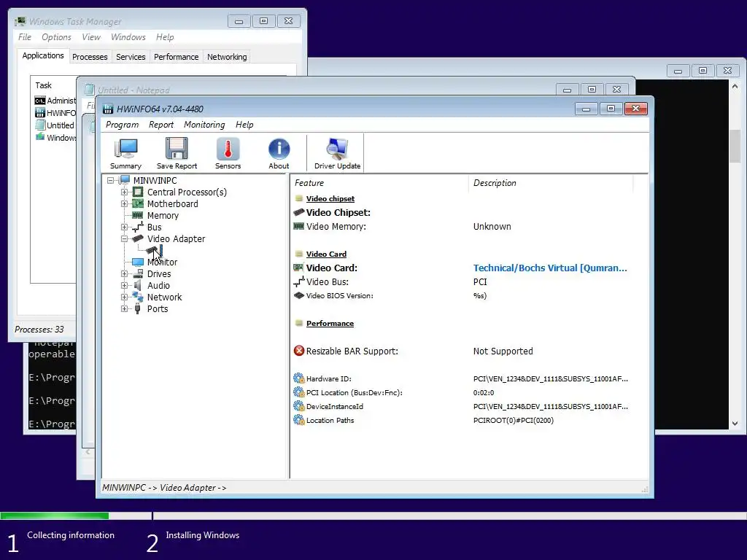This screenshot has height=560, width=747.
Task: Select the Bus icon in tree
Action: [138, 227]
